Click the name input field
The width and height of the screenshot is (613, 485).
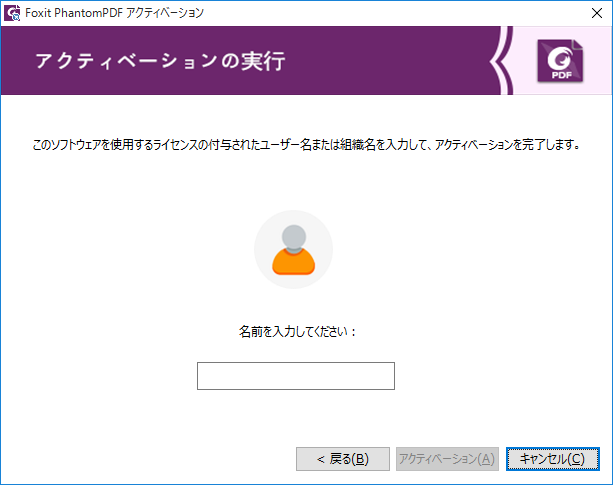(x=296, y=376)
